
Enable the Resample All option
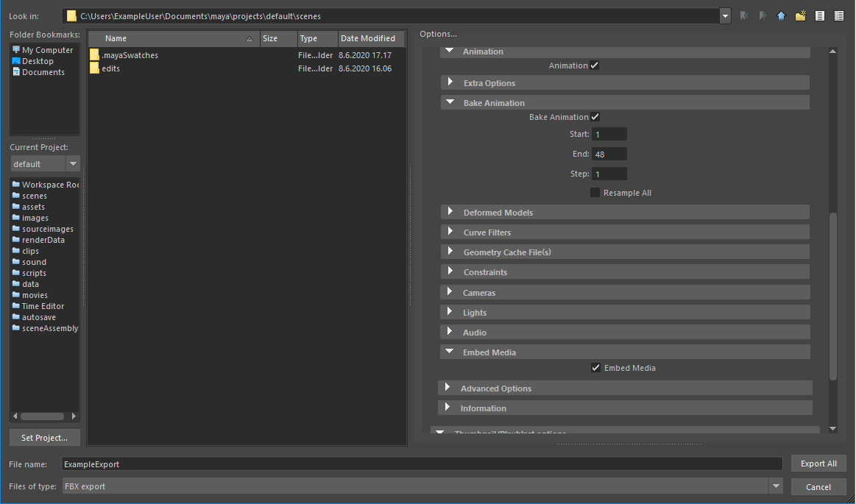[595, 192]
